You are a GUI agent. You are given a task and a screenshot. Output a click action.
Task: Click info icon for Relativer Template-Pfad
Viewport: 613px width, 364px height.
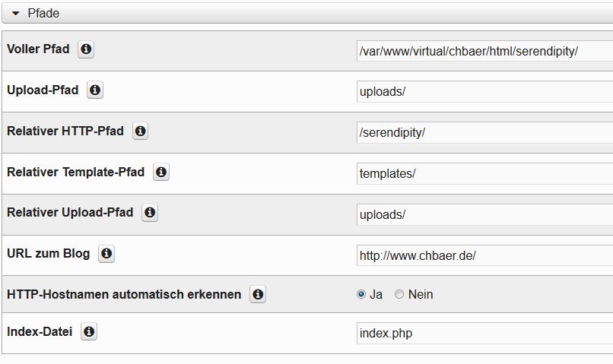160,173
